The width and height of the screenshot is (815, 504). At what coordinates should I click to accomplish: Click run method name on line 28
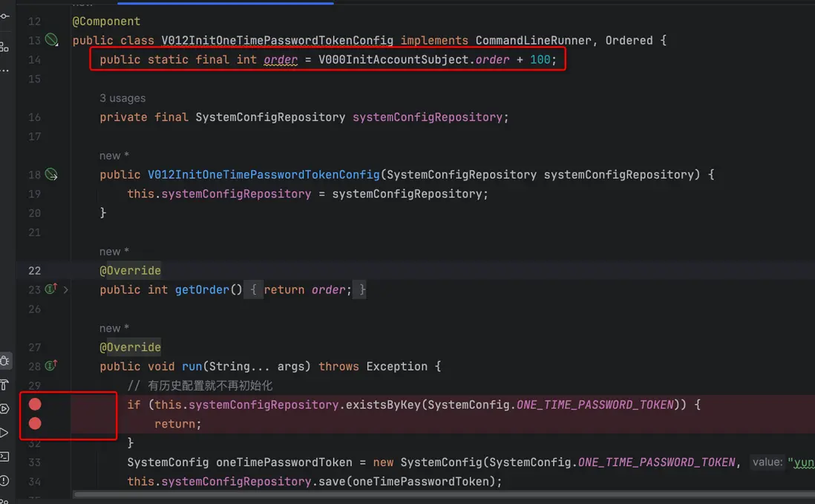(192, 367)
